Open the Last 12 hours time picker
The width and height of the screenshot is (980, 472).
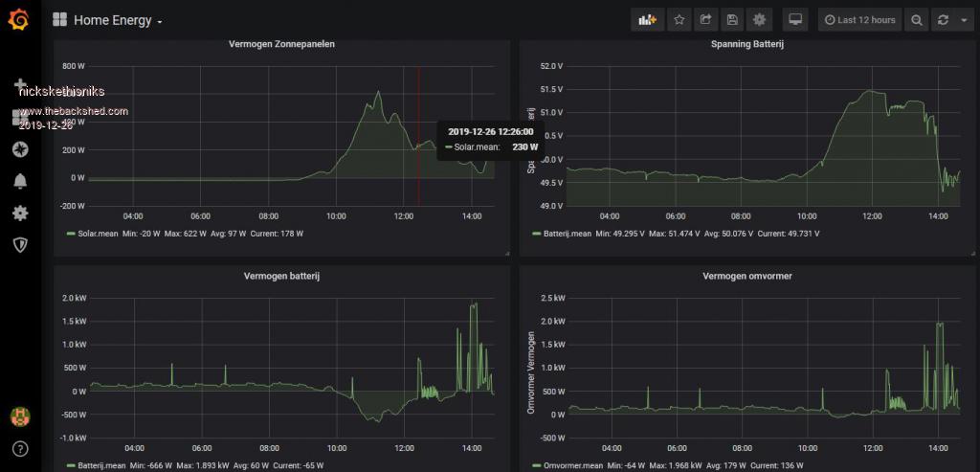(x=859, y=19)
